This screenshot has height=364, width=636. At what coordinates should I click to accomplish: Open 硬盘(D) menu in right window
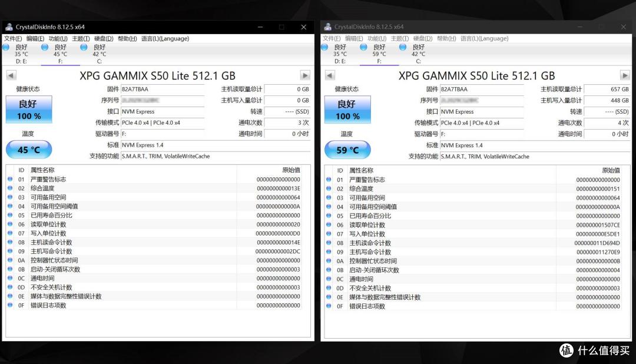pos(423,38)
